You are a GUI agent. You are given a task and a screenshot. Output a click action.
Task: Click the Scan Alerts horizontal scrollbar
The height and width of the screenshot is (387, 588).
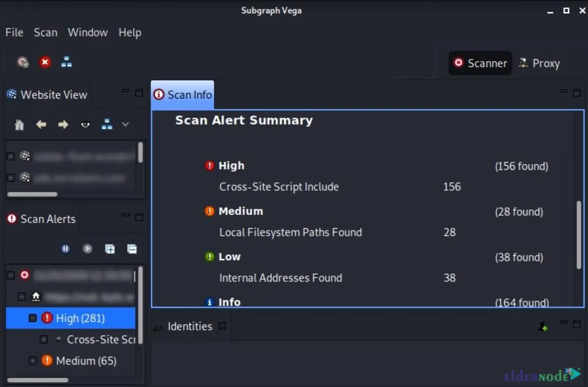coord(38,380)
